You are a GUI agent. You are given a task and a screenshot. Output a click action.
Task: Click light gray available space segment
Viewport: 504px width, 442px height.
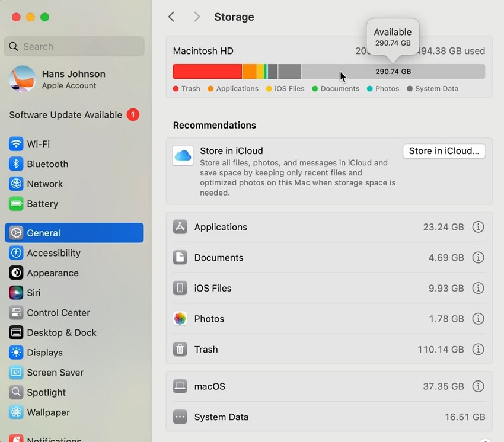393,71
